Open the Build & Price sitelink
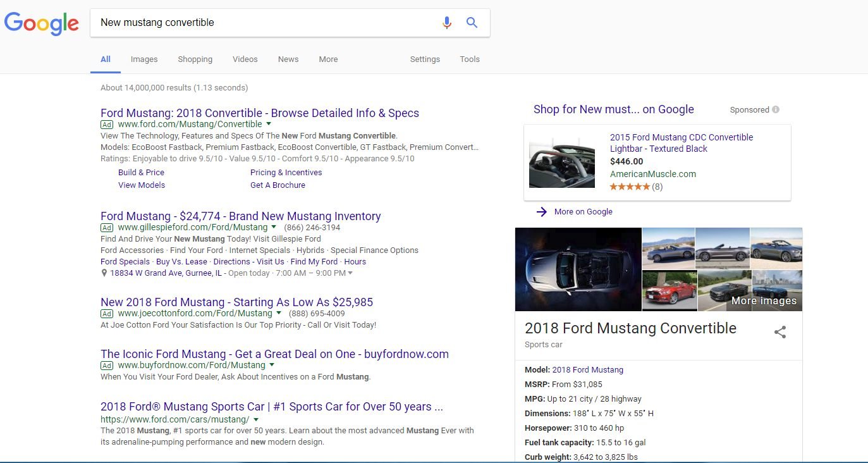This screenshot has height=463, width=868. point(141,173)
